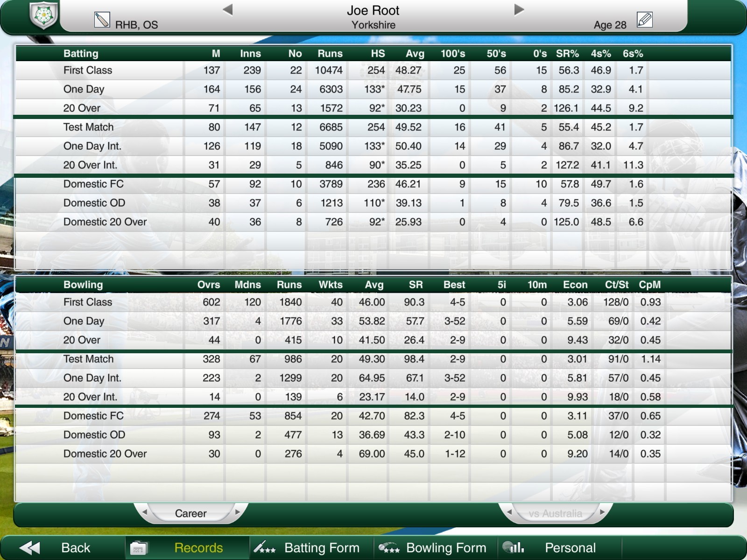Switch to the Bowling Form tab
The height and width of the screenshot is (560, 747).
pyautogui.click(x=436, y=547)
